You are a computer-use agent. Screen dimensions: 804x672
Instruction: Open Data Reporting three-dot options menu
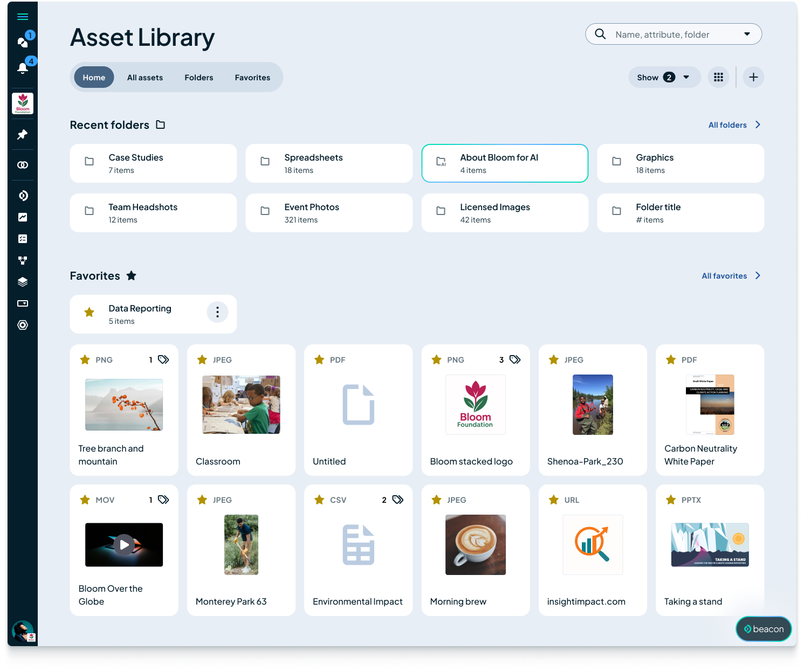217,313
